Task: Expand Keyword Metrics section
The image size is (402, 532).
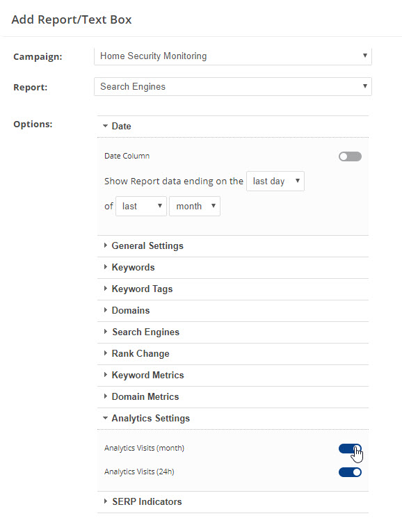Action: point(233,376)
